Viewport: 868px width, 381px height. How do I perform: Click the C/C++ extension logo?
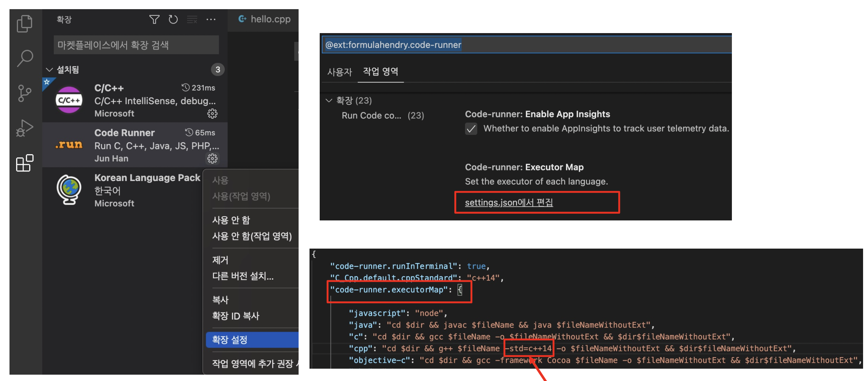(x=69, y=100)
